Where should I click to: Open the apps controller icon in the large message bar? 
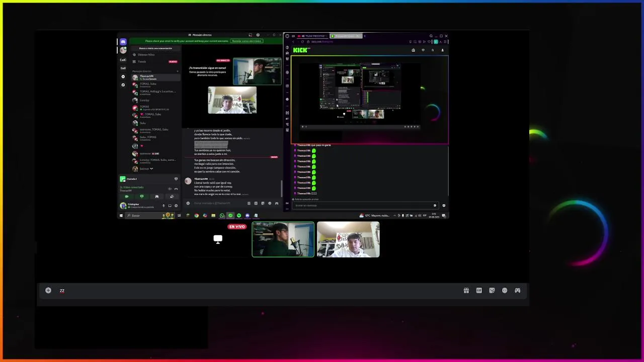pyautogui.click(x=517, y=290)
